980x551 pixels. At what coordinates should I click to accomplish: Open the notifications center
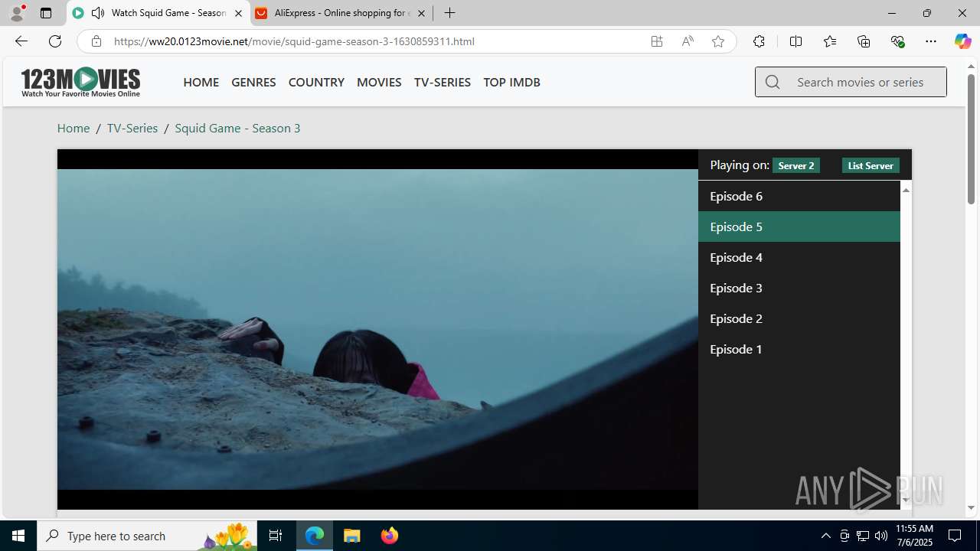click(955, 536)
